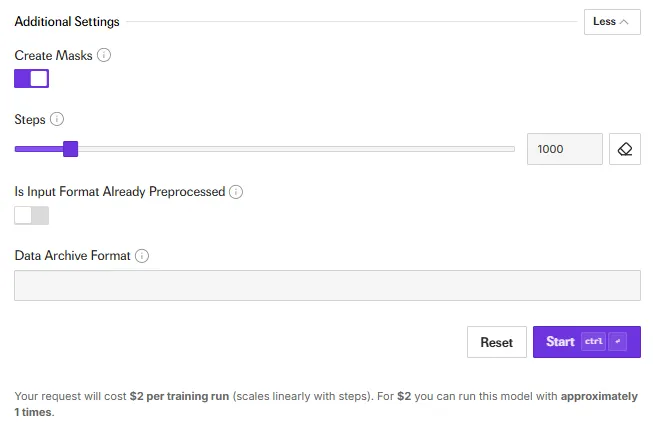Click the Data Archive Format info icon

pos(142,256)
